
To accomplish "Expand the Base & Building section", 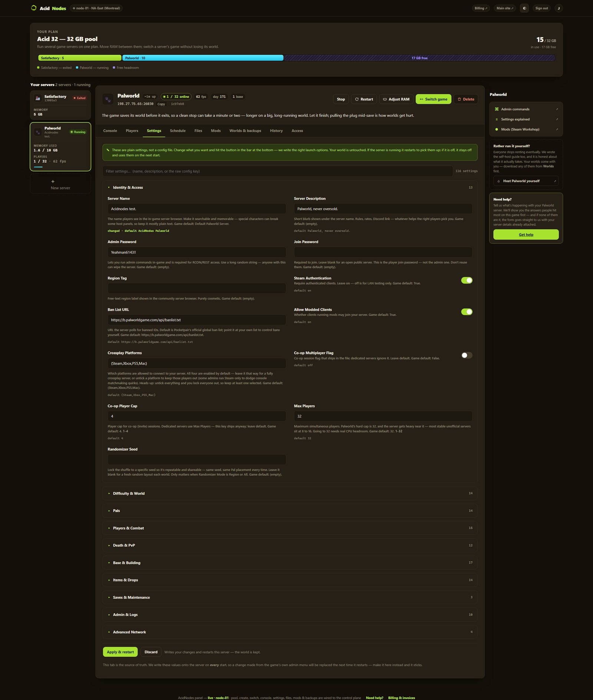I will pos(290,563).
